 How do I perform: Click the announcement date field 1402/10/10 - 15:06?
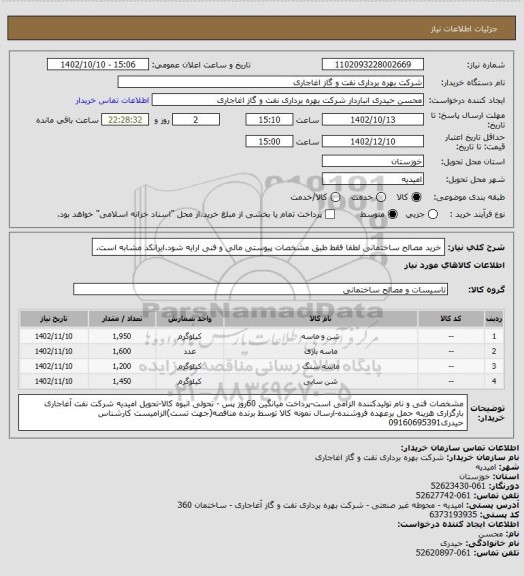pyautogui.click(x=98, y=65)
